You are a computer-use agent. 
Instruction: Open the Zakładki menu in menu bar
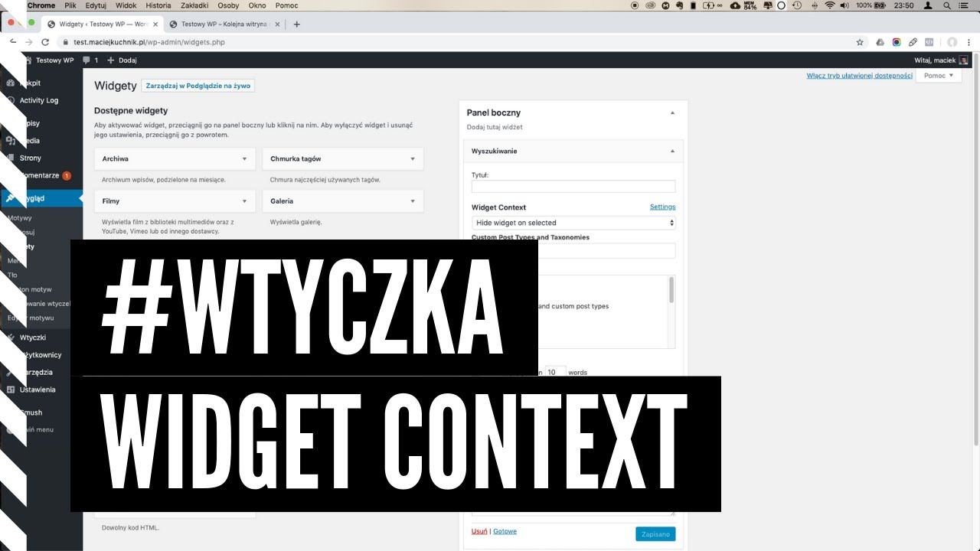[x=195, y=5]
